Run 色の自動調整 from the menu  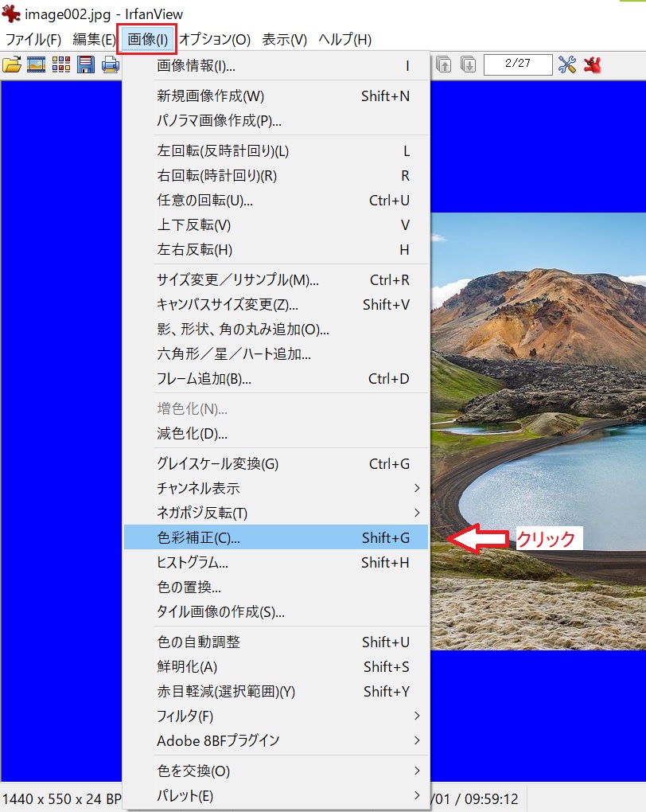[239, 642]
